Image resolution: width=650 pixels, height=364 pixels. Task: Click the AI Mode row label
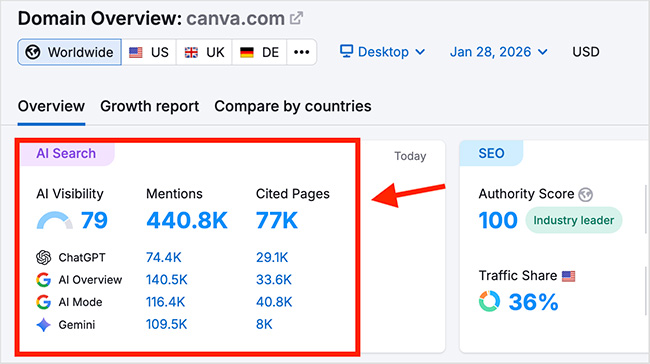[x=80, y=302]
